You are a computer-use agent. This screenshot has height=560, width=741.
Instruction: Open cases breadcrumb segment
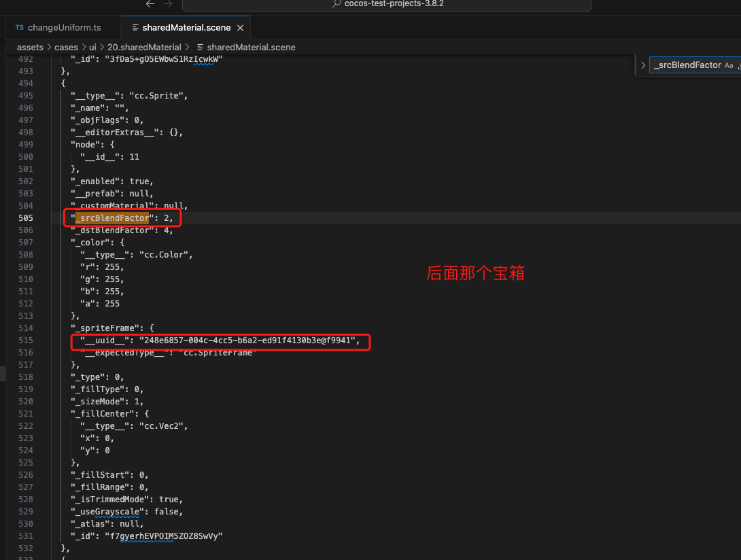click(x=66, y=48)
